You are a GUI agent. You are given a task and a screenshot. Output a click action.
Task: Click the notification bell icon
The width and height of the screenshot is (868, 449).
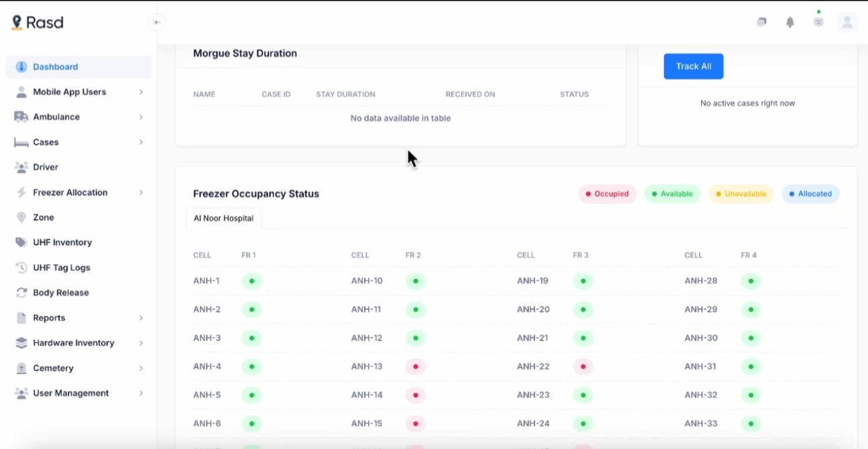pyautogui.click(x=790, y=22)
